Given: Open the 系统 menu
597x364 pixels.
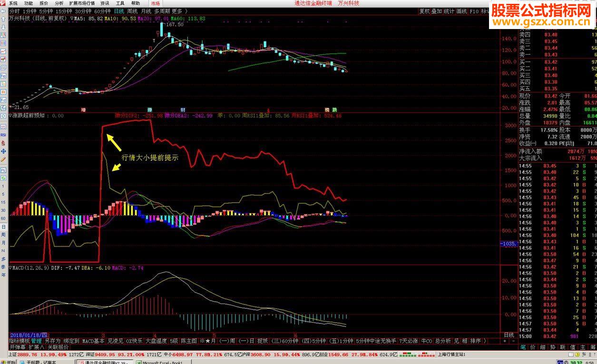Looking at the screenshot, I should coord(13,3).
